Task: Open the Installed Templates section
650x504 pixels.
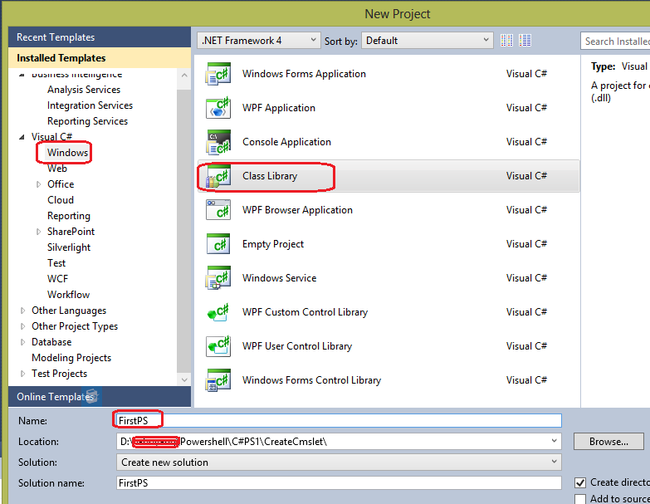Action: (x=99, y=58)
